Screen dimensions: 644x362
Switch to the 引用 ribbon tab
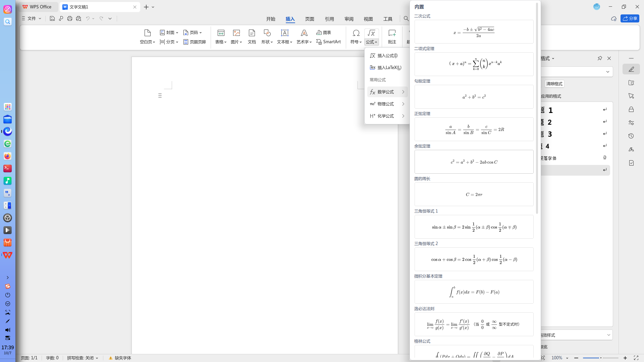point(329,19)
